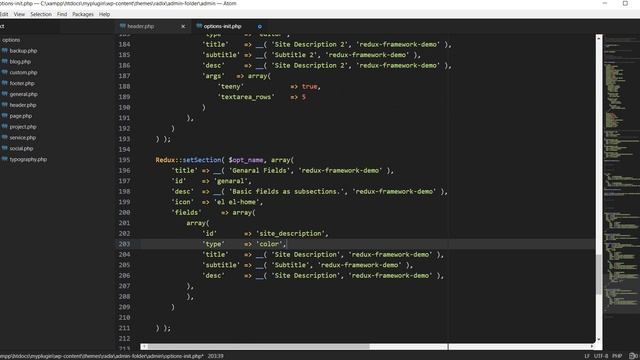Open the Find menu

tap(62, 14)
